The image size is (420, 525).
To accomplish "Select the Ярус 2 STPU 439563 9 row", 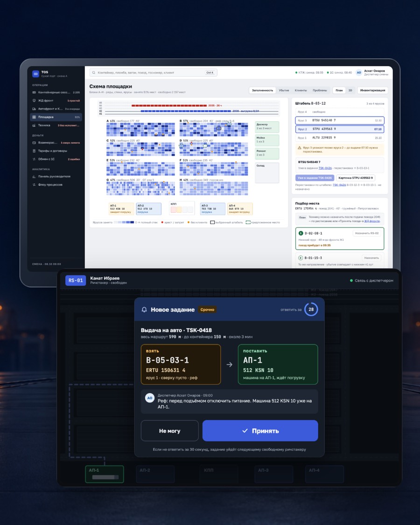I will pyautogui.click(x=340, y=129).
